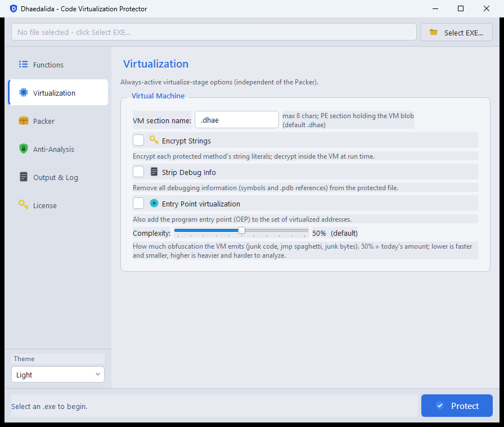This screenshot has height=427, width=504.
Task: Open the Theme dropdown showing Light
Action: click(58, 375)
